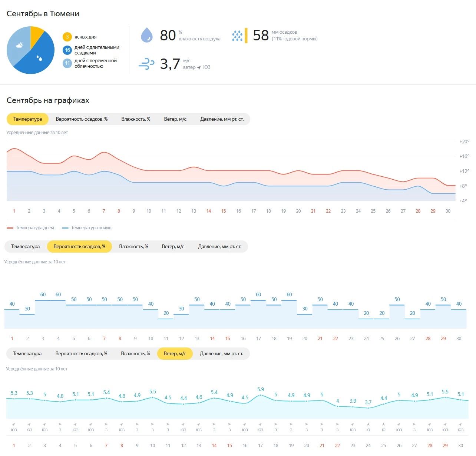Click the cloud-sun icon in pie chart

coord(20,45)
